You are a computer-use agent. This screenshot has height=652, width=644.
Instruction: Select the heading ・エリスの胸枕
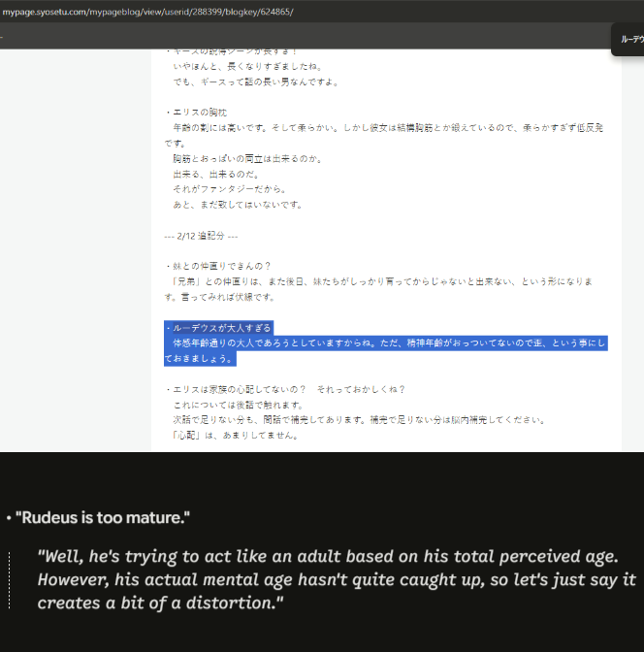point(196,113)
